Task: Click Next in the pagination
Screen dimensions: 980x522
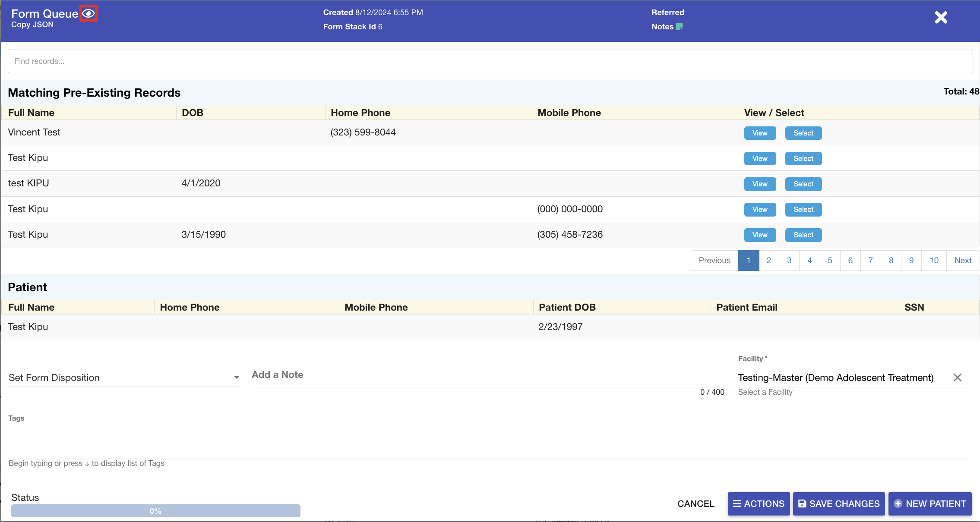Action: tap(963, 260)
